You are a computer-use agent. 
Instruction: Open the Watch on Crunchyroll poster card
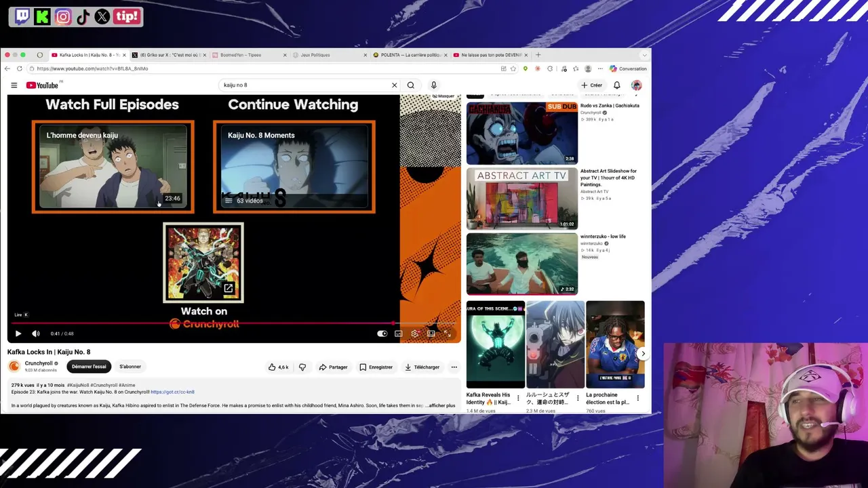(203, 262)
